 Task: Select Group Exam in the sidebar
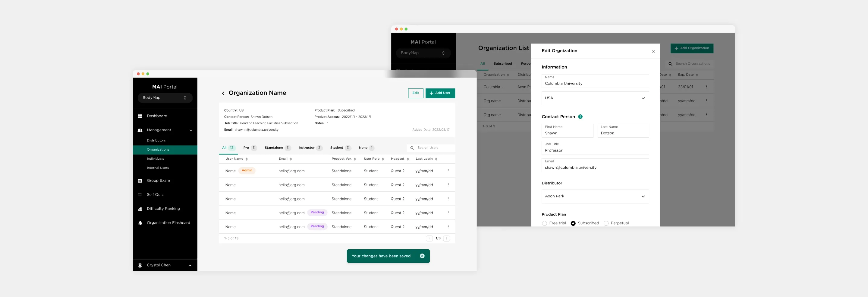coord(158,180)
